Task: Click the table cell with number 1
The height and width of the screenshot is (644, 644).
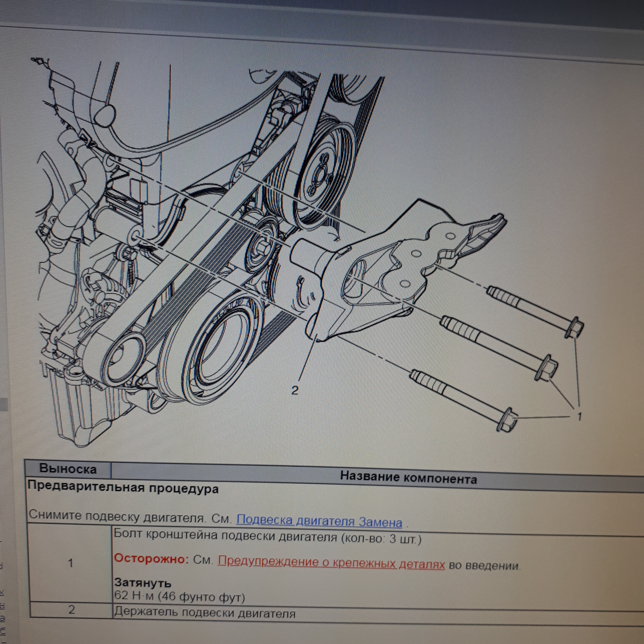Action: click(x=70, y=563)
